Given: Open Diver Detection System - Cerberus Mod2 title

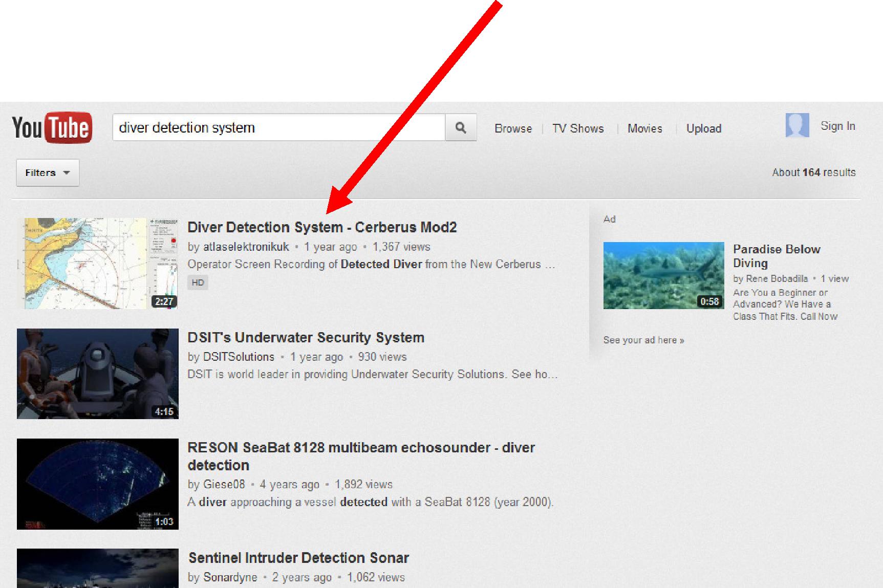Looking at the screenshot, I should point(322,227).
